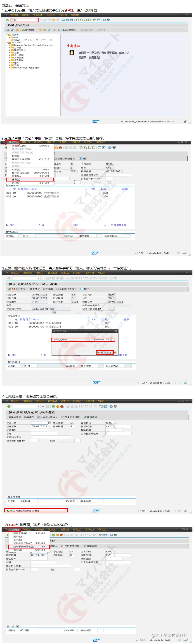Click the 分配用户 button
Viewport: 194px width, 644px height.
point(87,30)
